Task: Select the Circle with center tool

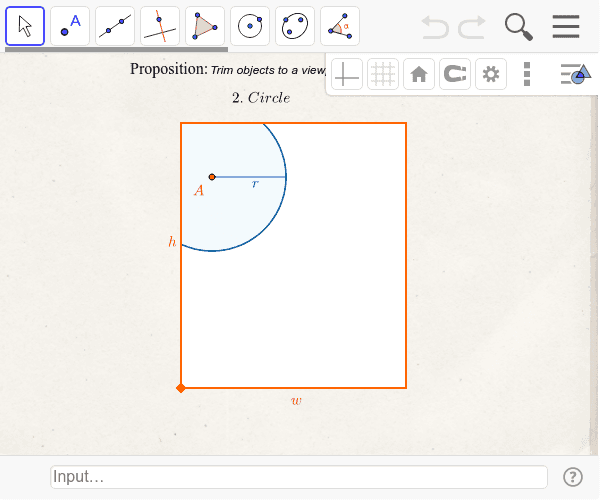Action: point(250,26)
